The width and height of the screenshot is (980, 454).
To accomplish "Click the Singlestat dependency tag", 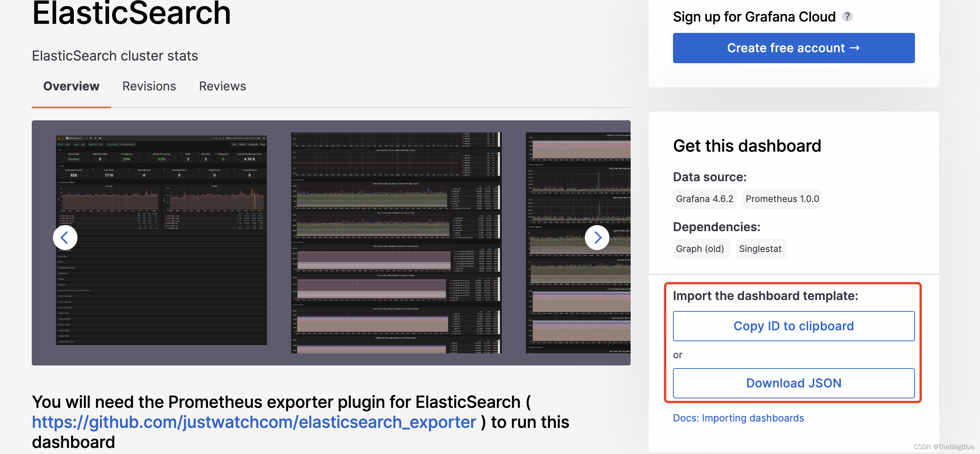I will coord(761,249).
